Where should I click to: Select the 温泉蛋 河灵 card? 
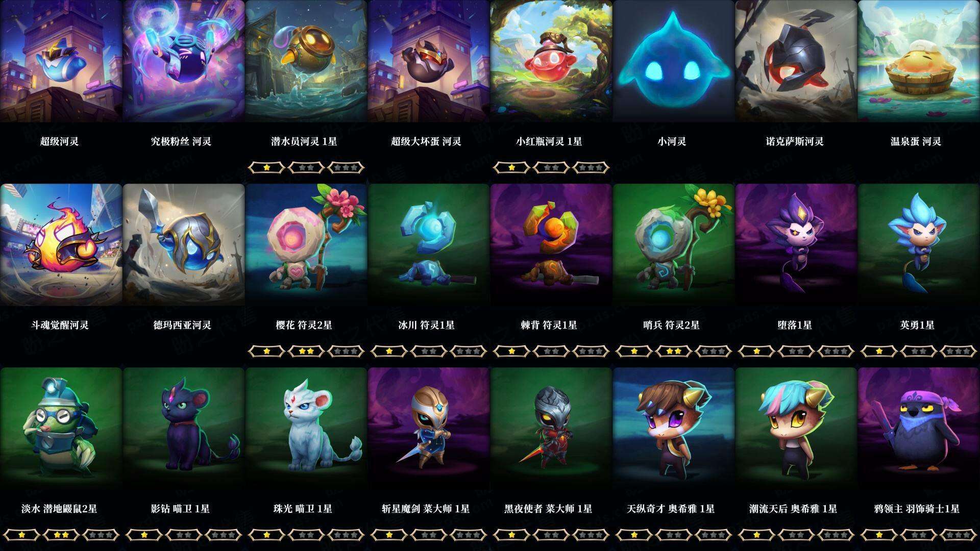918,61
